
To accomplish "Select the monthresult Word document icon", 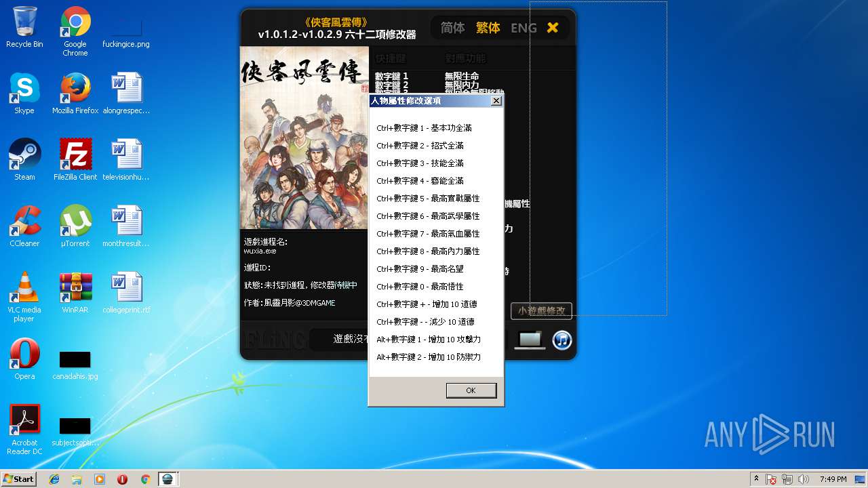I will (x=126, y=226).
